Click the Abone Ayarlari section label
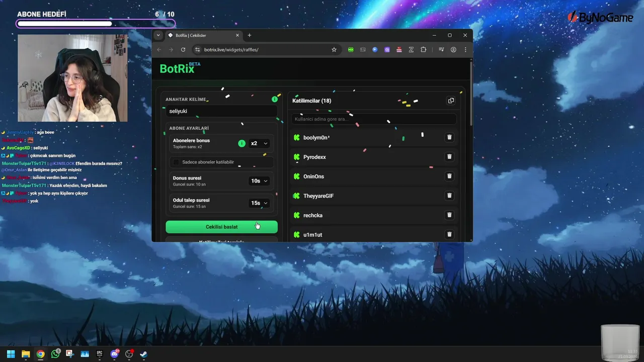The height and width of the screenshot is (362, 644). (189, 128)
